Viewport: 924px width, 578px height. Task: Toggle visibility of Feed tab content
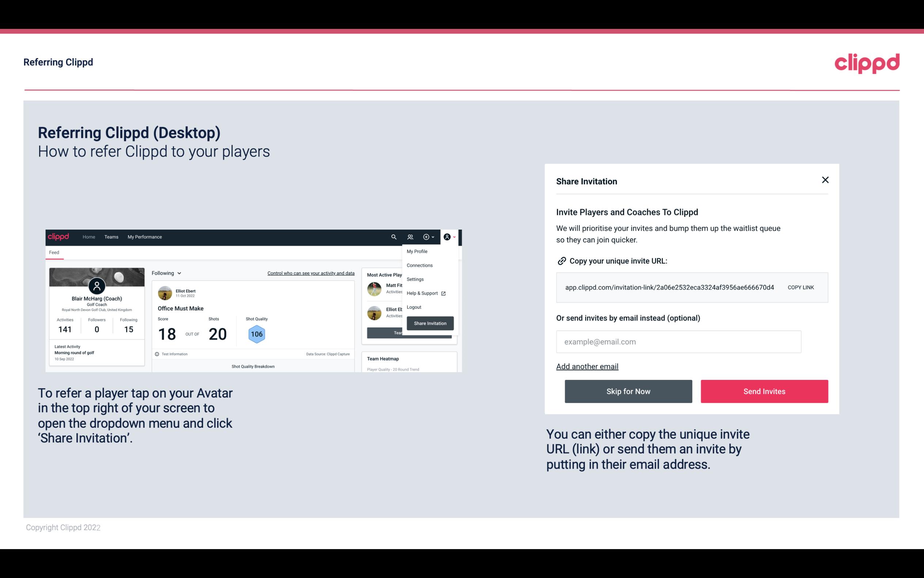pyautogui.click(x=53, y=252)
